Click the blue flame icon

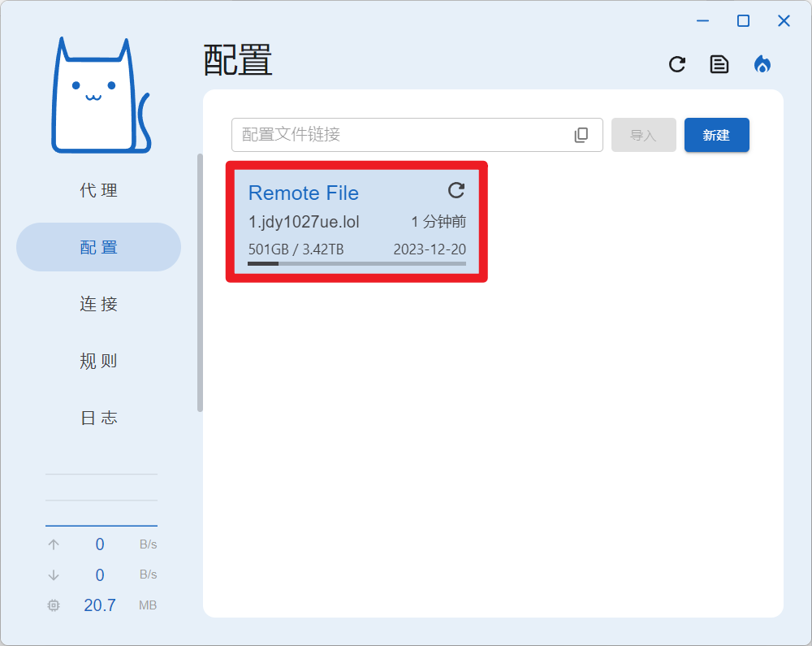pyautogui.click(x=762, y=64)
